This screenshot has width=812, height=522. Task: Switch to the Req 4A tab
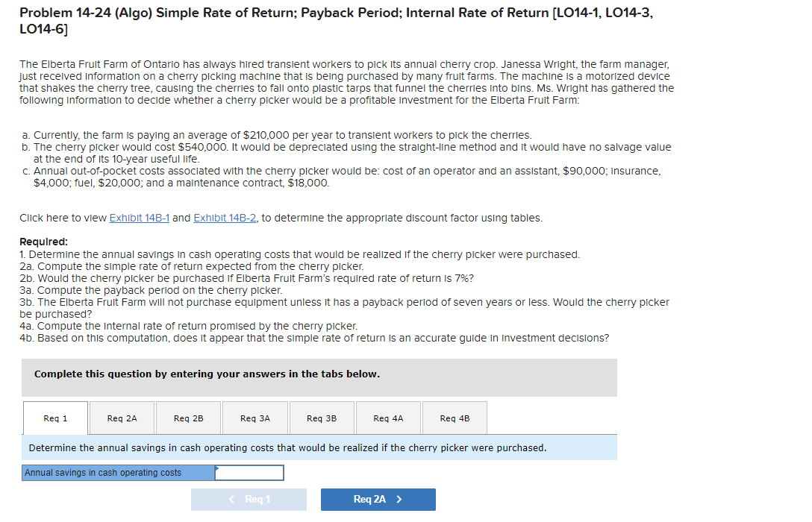point(387,418)
